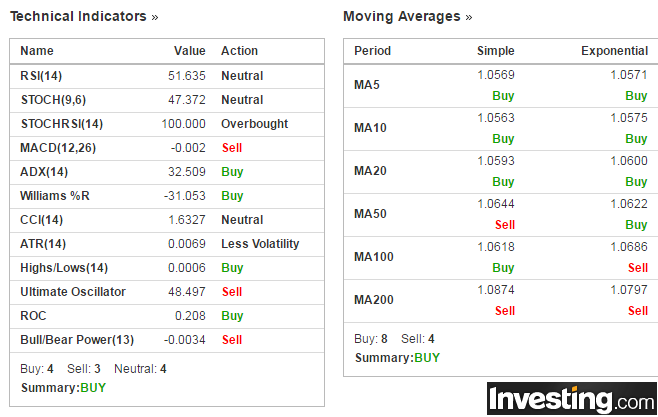This screenshot has height=417, width=658.
Task: Click the chevron next to Moving Averages
Action: pos(469,18)
